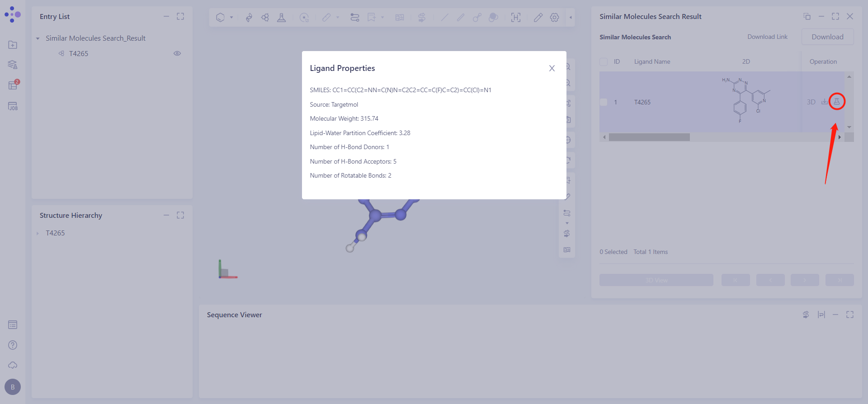The height and width of the screenshot is (404, 868).
Task: Open the settings gear in top toolbar
Action: tap(554, 18)
